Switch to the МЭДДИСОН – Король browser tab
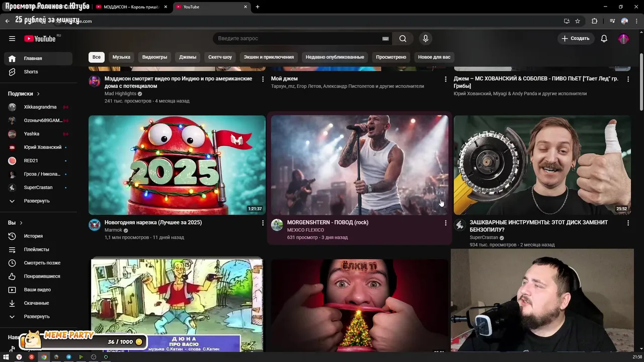Screen dimensions: 644x362 130,7
